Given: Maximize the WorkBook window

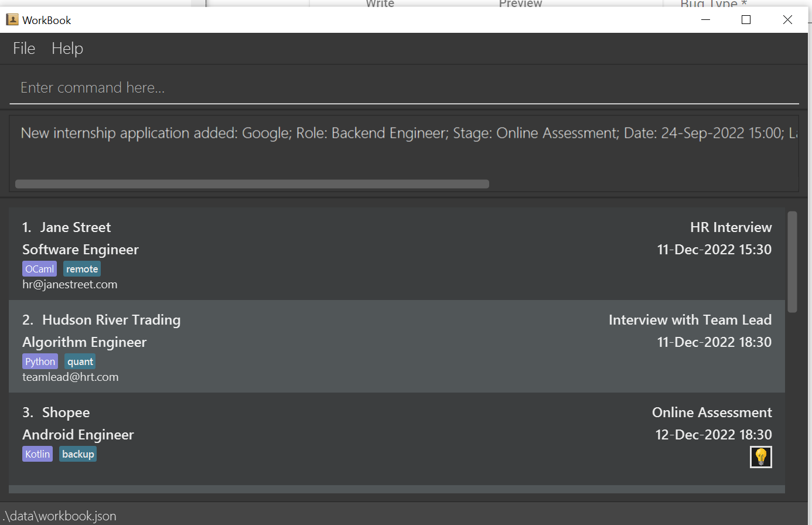Looking at the screenshot, I should click(746, 20).
